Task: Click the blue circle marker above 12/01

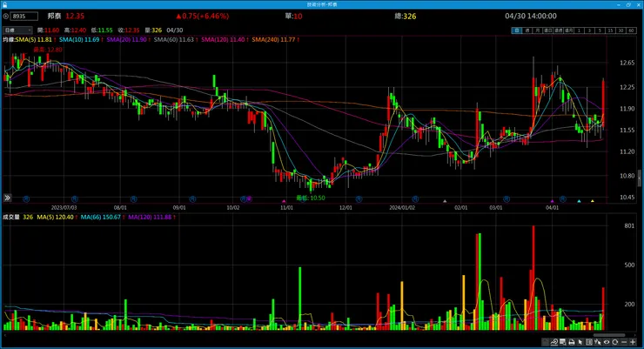Action: click(359, 199)
